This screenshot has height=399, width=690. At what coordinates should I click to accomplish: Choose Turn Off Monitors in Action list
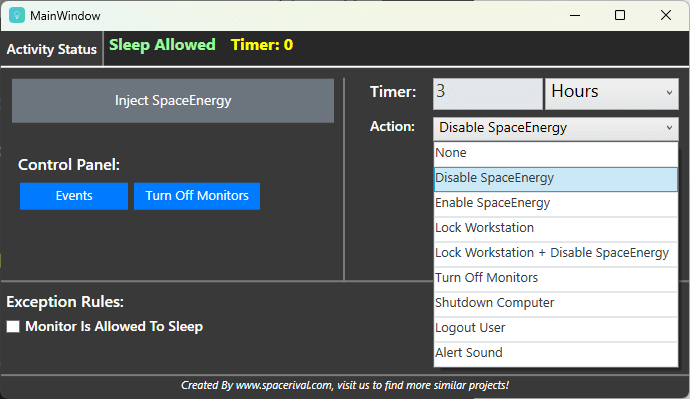556,278
